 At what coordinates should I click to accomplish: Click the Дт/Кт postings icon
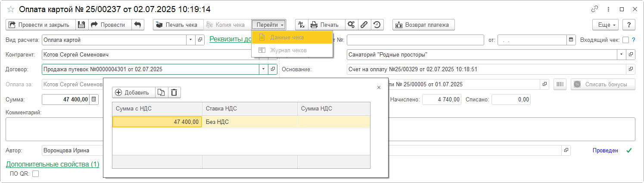pos(302,25)
